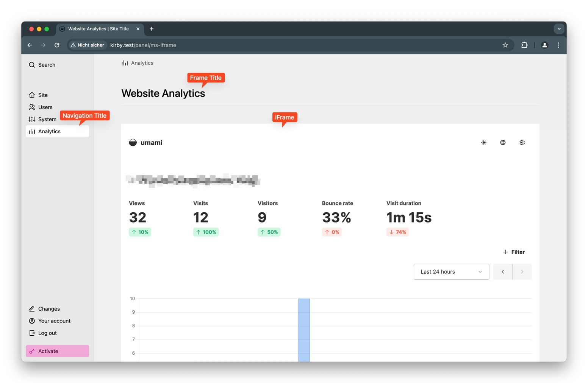The image size is (588, 383).
Task: Open a new browser tab with plus
Action: click(152, 29)
